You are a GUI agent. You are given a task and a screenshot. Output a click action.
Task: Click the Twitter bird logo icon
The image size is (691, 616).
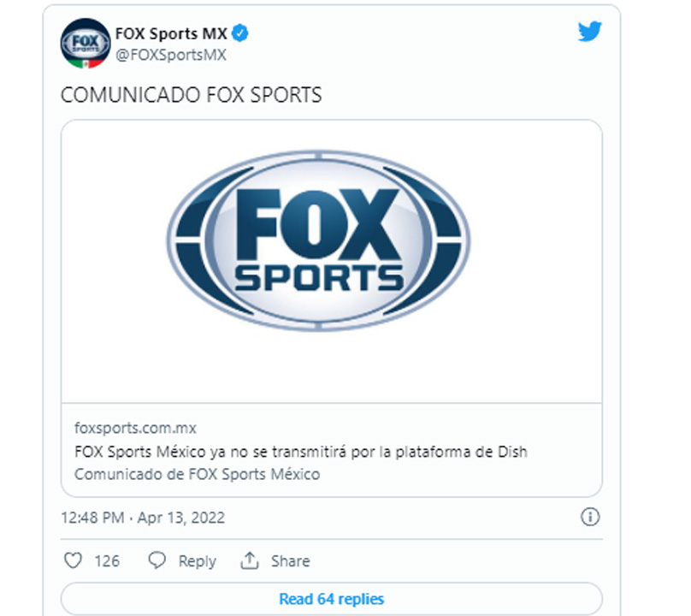589,32
